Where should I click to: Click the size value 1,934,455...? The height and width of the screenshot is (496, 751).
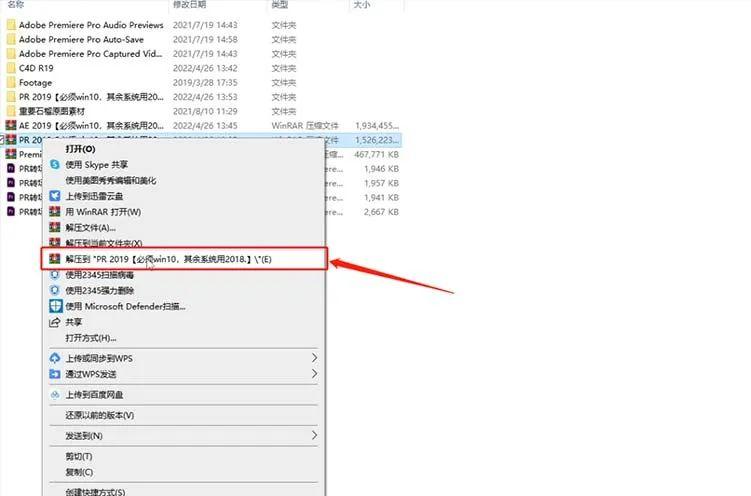pos(377,125)
